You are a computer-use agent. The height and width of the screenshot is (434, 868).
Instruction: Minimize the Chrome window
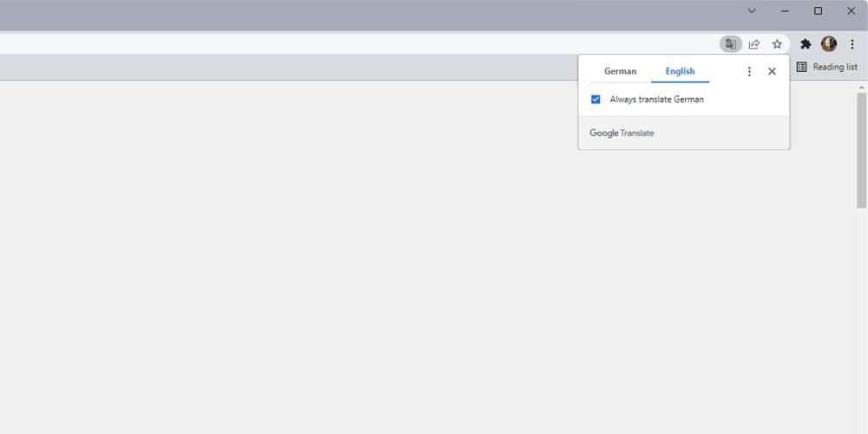tap(785, 11)
